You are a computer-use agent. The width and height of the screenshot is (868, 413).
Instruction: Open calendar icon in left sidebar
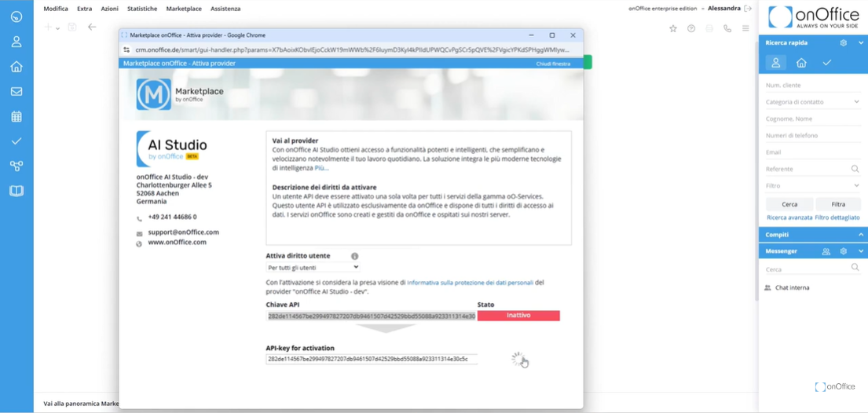[16, 116]
